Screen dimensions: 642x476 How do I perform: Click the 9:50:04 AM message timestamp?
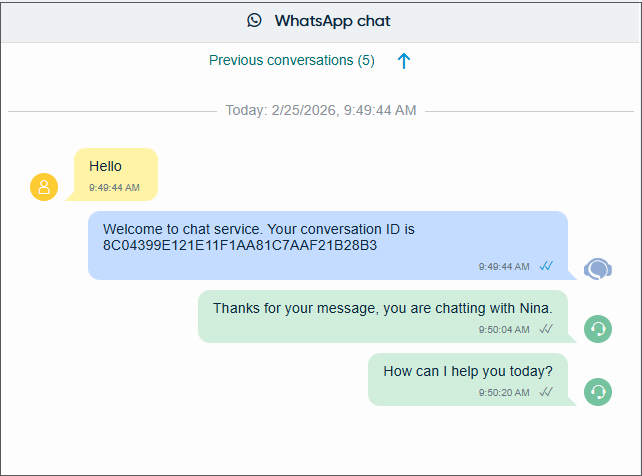tap(504, 329)
